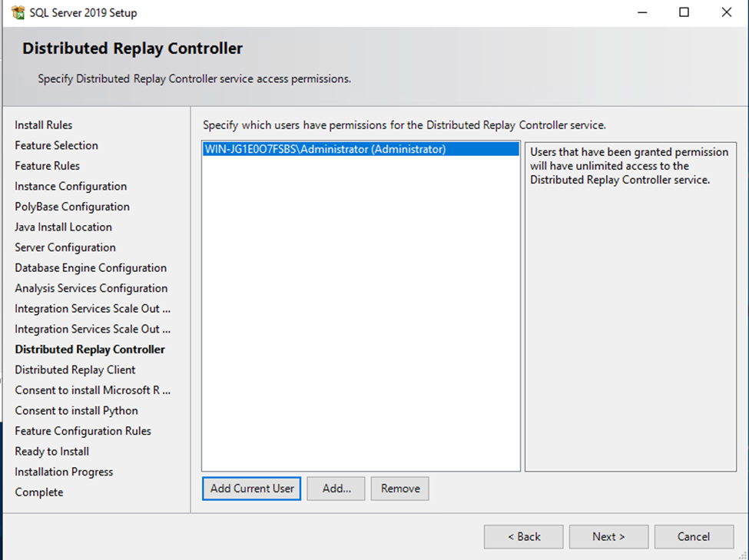
Task: Click the Analysis Services Configuration step
Action: tap(91, 289)
